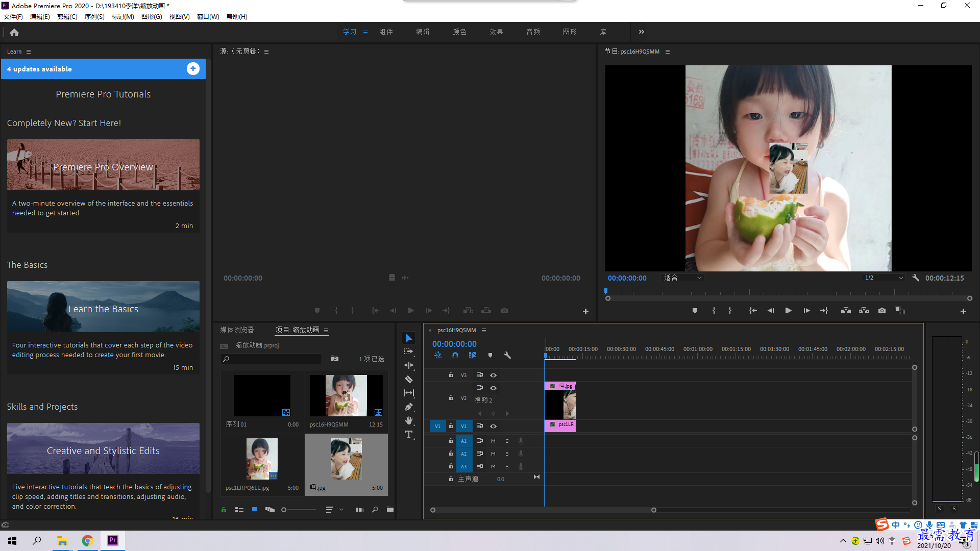Switch to 媒体浏览器 tab
Image resolution: width=980 pixels, height=551 pixels.
[237, 330]
